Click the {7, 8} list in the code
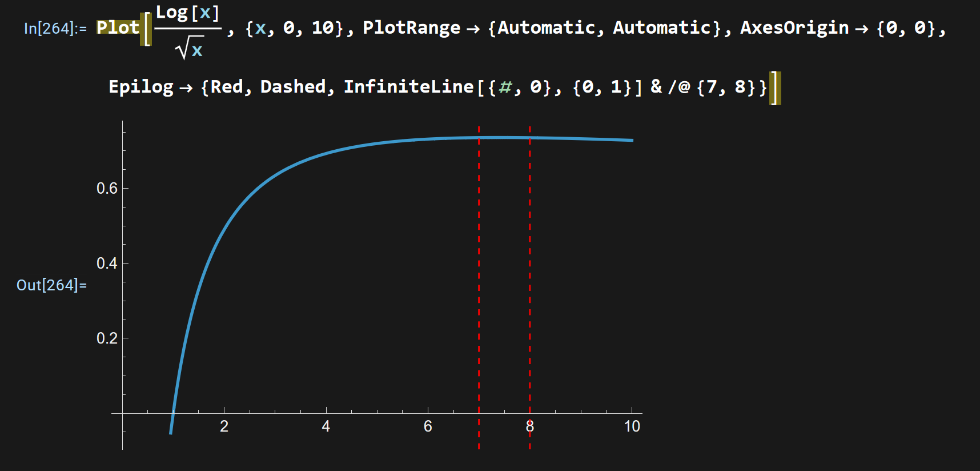 (x=726, y=87)
